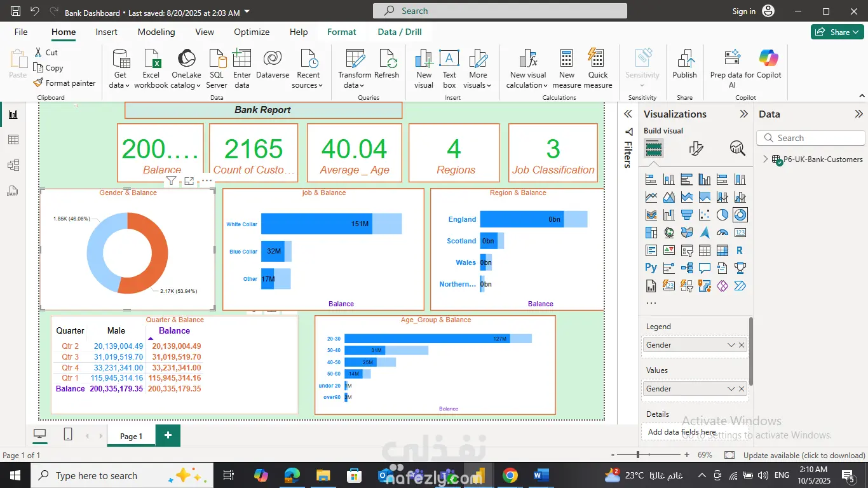Expand the P6-UK-Bank-Customers table
The width and height of the screenshot is (868, 488).
[x=765, y=159]
